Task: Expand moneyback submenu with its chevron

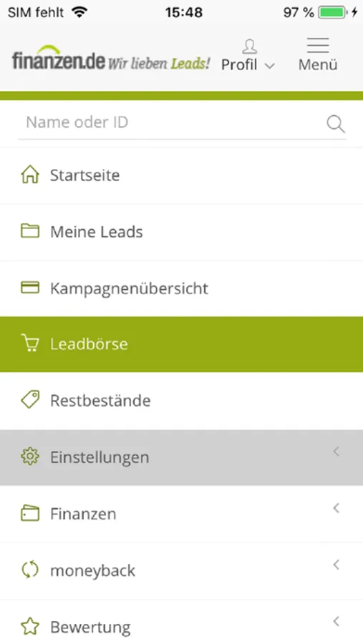Action: pos(337,565)
